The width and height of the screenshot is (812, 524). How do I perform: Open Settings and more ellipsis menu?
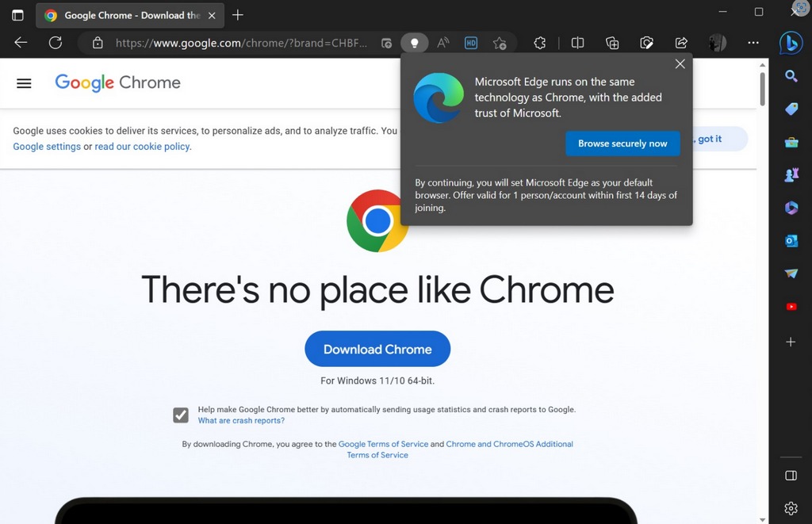click(x=753, y=43)
